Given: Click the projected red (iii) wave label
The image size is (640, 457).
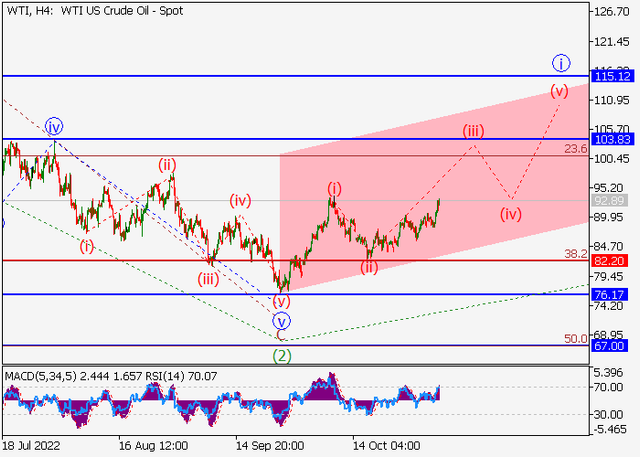Looking at the screenshot, I should click(x=473, y=131).
